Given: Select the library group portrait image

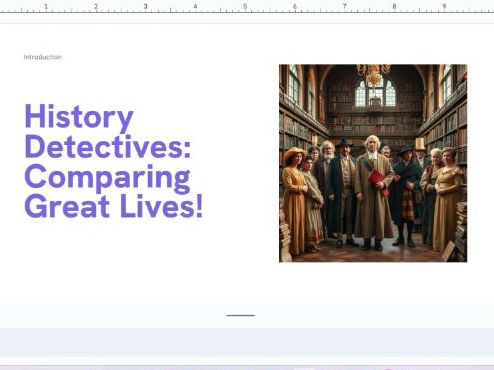Looking at the screenshot, I should pos(373,163).
